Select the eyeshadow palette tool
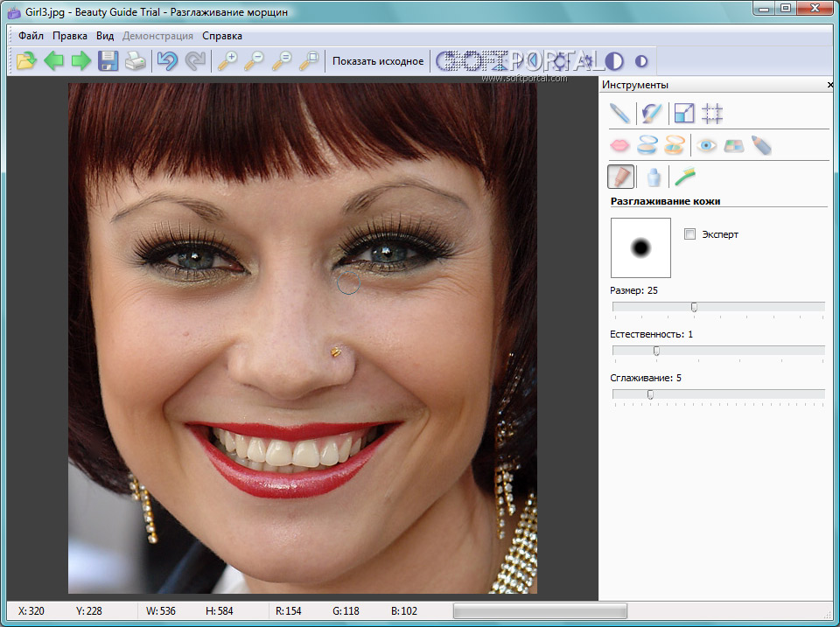840x627 pixels. point(733,145)
